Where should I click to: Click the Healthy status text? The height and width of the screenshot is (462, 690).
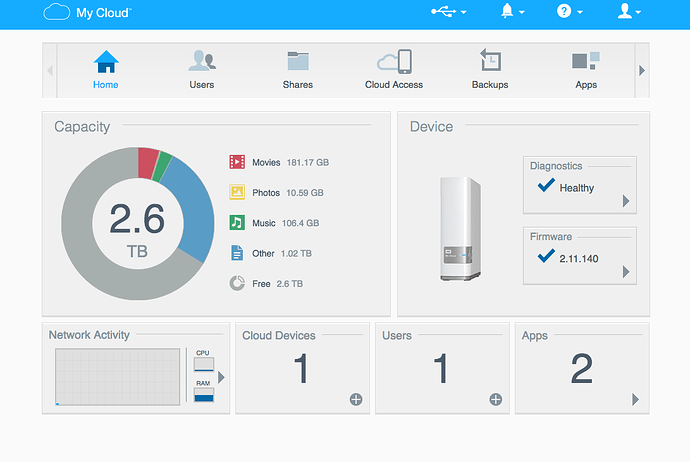tap(576, 188)
